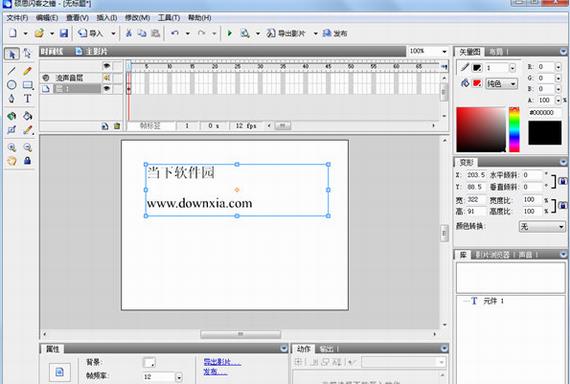Select the Zoom Out magnifier tool
The width and height of the screenshot is (570, 384).
pyautogui.click(x=28, y=147)
